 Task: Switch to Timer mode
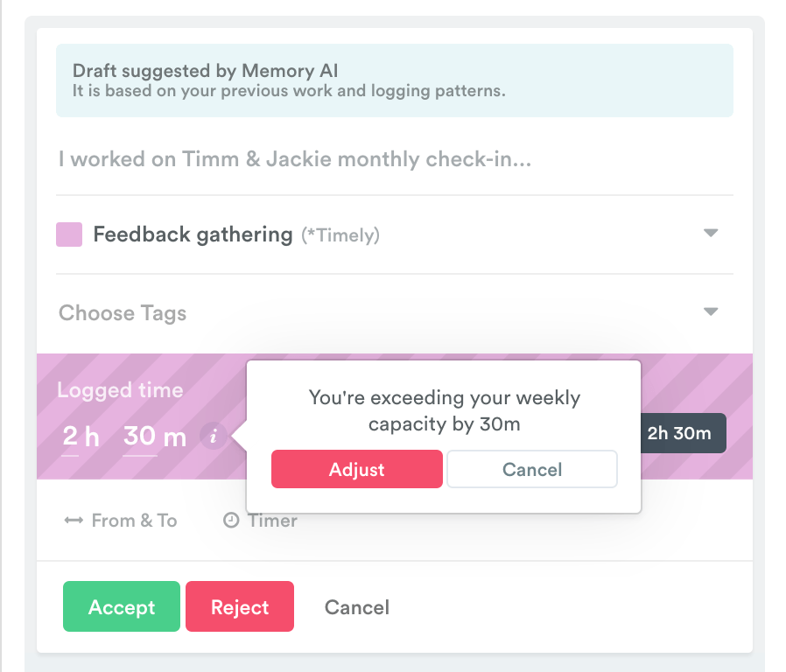260,521
